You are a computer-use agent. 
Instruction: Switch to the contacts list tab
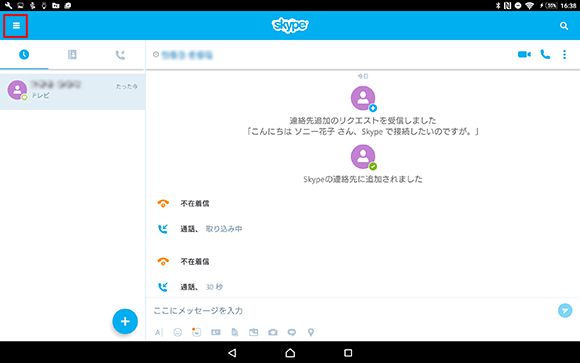pyautogui.click(x=72, y=55)
